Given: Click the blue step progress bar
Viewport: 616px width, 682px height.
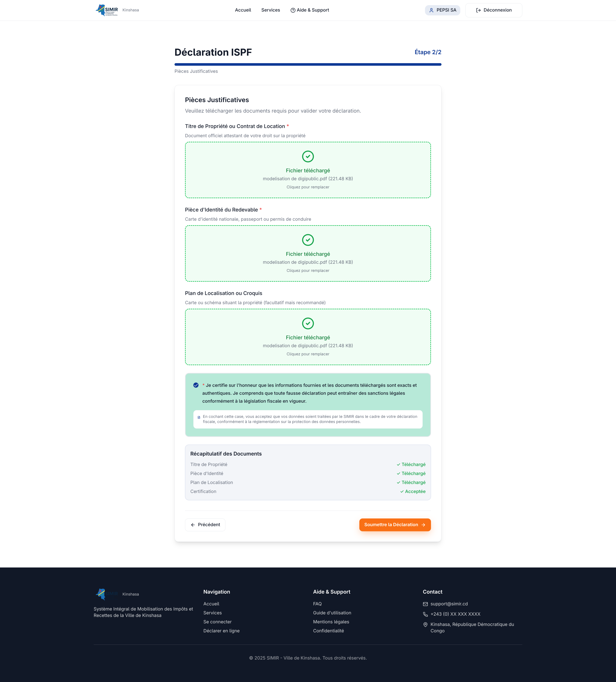Looking at the screenshot, I should 308,64.
